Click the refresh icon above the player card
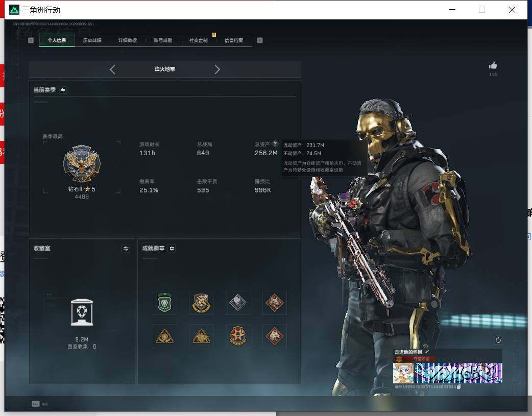This screenshot has height=416, width=532. (x=498, y=340)
